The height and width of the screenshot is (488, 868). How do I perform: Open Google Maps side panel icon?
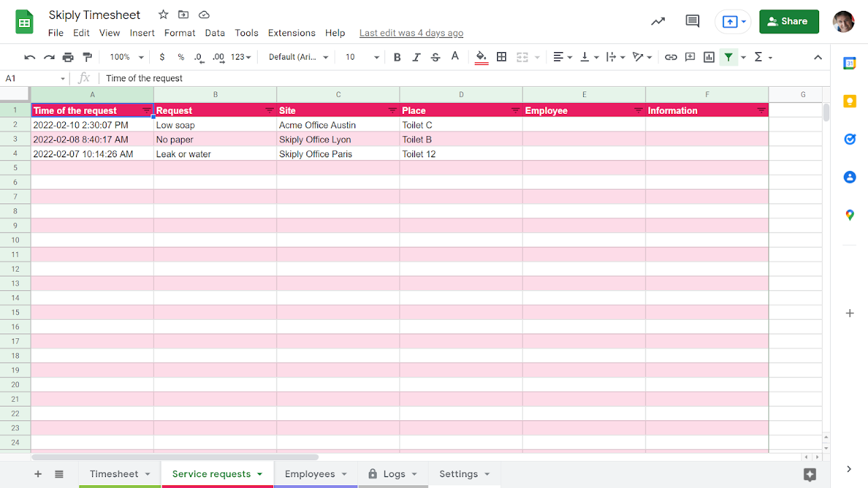coord(850,215)
